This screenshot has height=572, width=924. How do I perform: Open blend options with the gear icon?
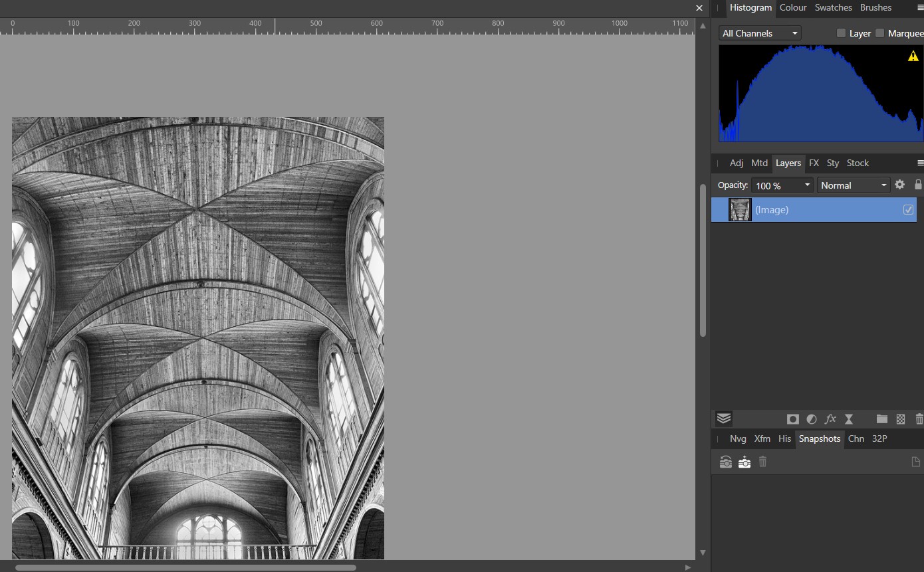[899, 185]
